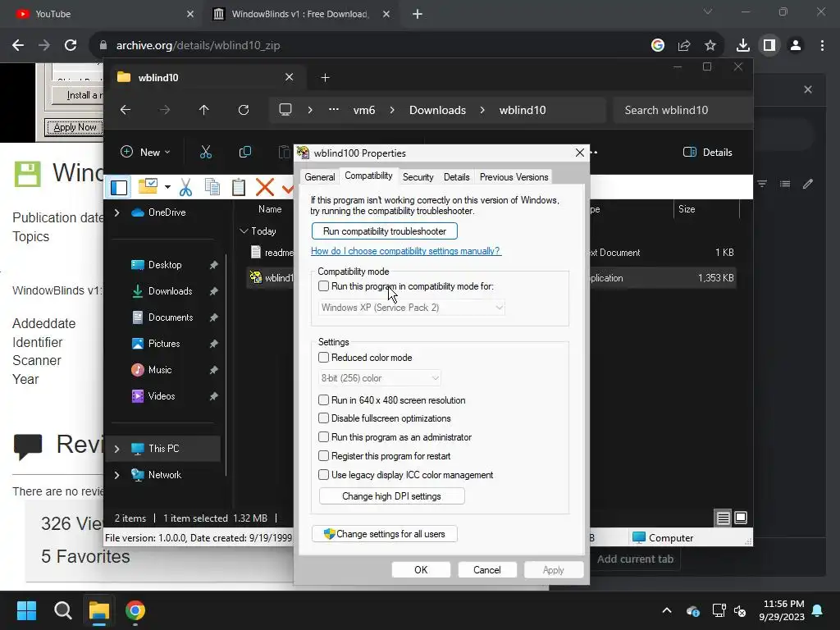Expand the This PC tree node
The height and width of the screenshot is (630, 840).
116,449
